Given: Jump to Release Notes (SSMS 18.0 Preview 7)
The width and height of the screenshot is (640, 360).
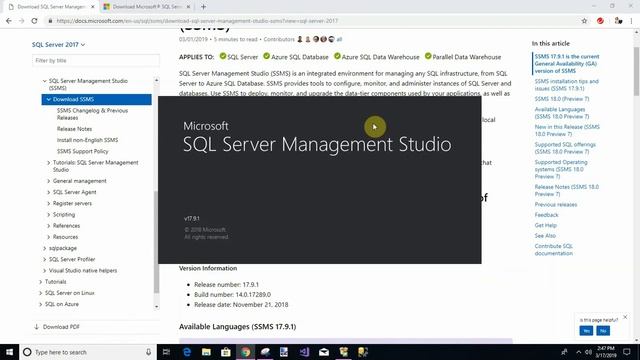Looking at the screenshot, I should (x=567, y=190).
